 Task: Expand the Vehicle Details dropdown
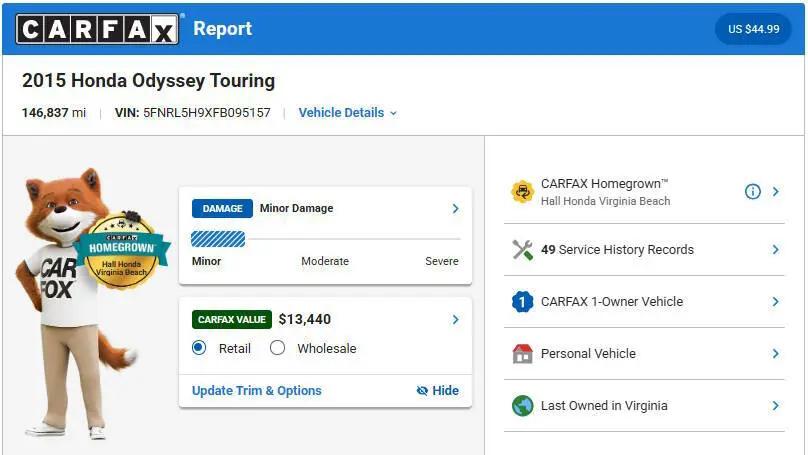(x=348, y=113)
